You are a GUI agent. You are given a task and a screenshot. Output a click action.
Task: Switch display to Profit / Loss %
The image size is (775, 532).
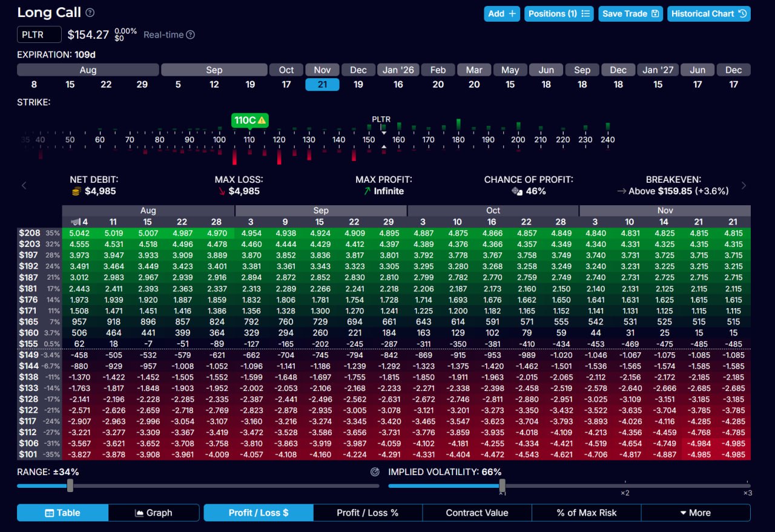click(x=368, y=513)
